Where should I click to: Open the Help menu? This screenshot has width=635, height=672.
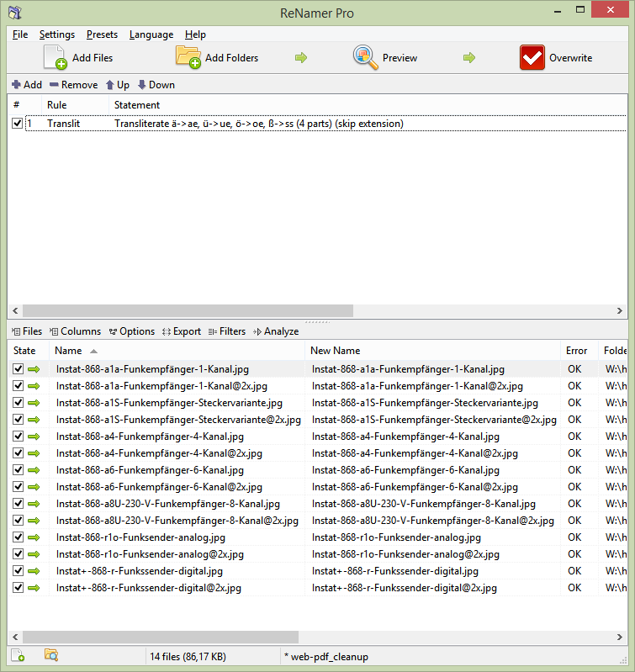(x=195, y=34)
